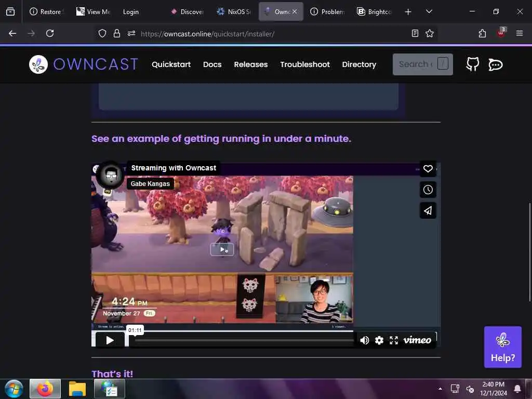
Task: Click the muted volume tray icon
Action: pyautogui.click(x=470, y=389)
